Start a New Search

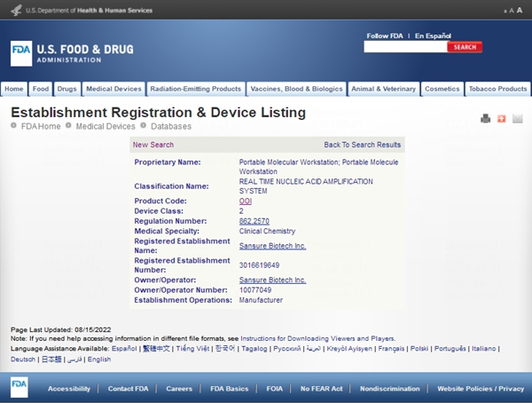pos(153,145)
